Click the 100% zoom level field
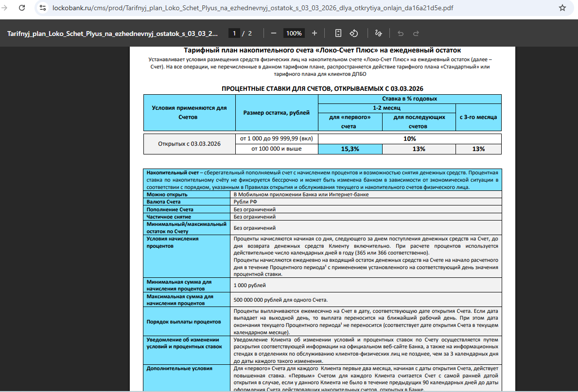Viewport: 578px width, 392px height. 294,34
